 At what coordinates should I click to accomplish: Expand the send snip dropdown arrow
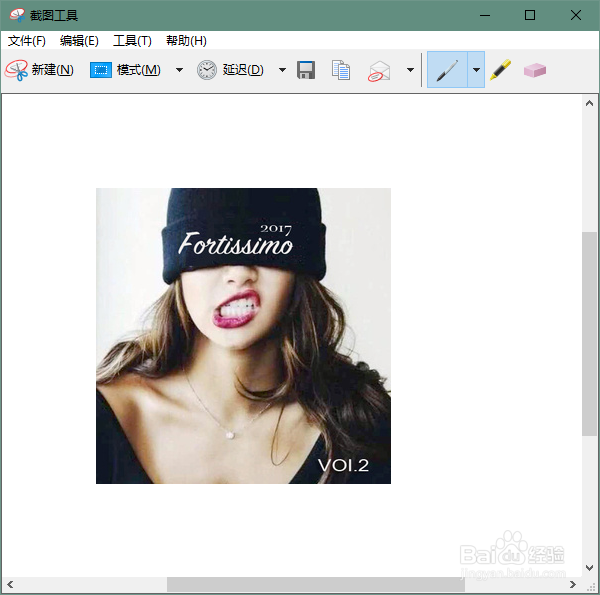coord(410,70)
